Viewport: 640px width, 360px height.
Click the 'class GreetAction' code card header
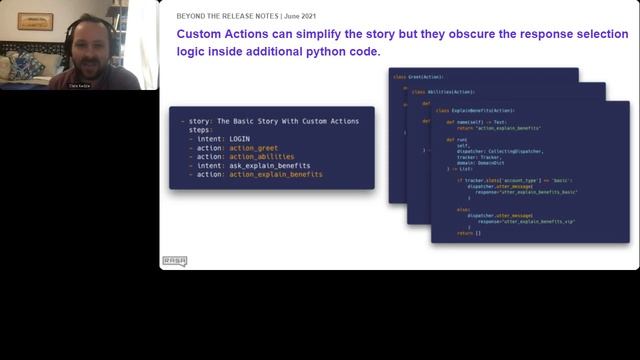418,77
